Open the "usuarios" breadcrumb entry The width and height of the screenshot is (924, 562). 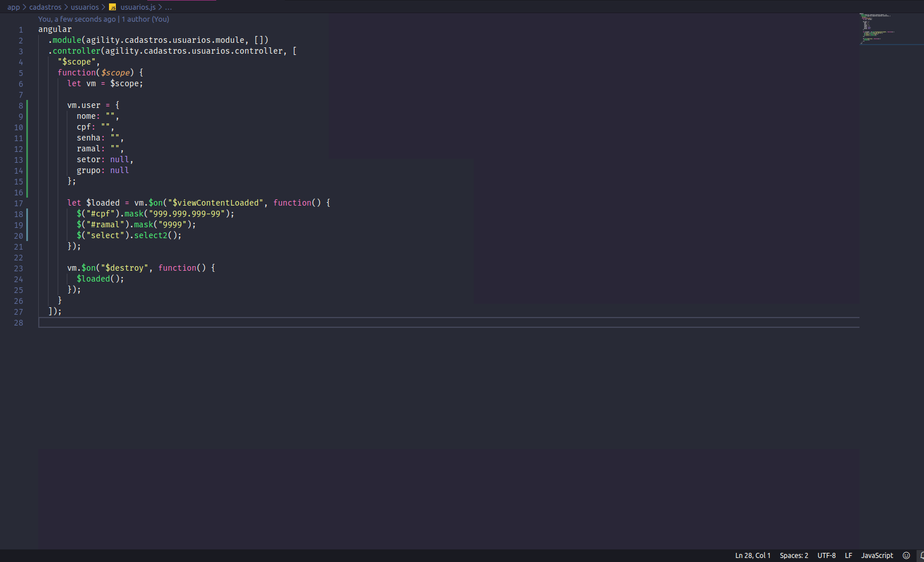click(84, 7)
